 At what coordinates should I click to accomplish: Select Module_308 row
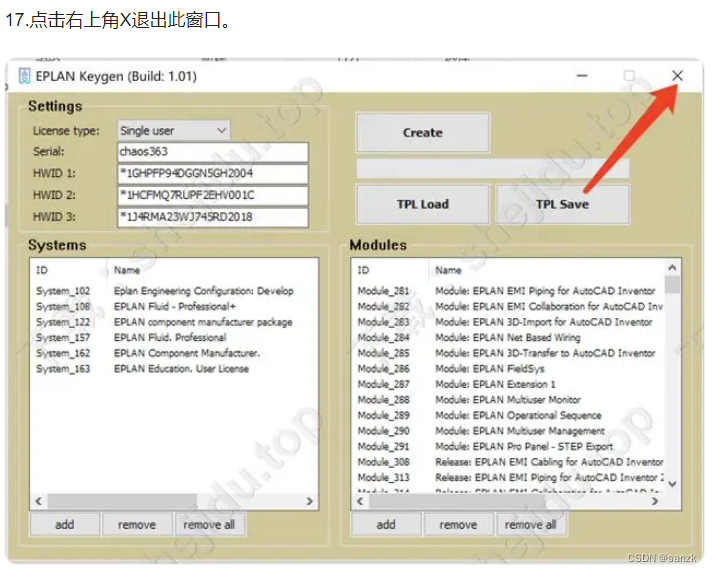click(510, 462)
